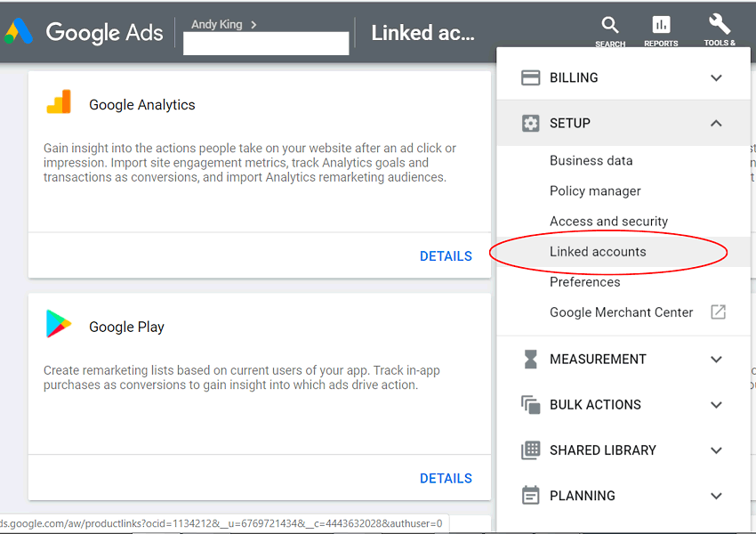Click the Measurement hourglass icon

point(530,360)
